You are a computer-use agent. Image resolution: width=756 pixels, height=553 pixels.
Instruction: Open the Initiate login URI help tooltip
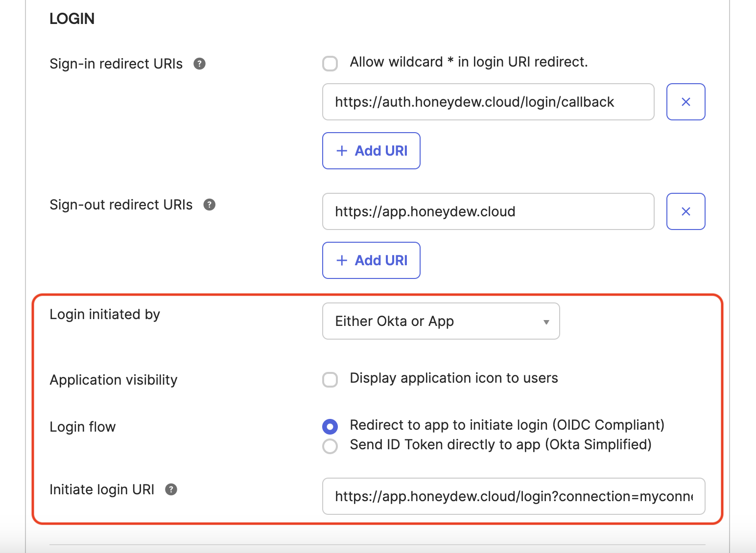pos(170,489)
